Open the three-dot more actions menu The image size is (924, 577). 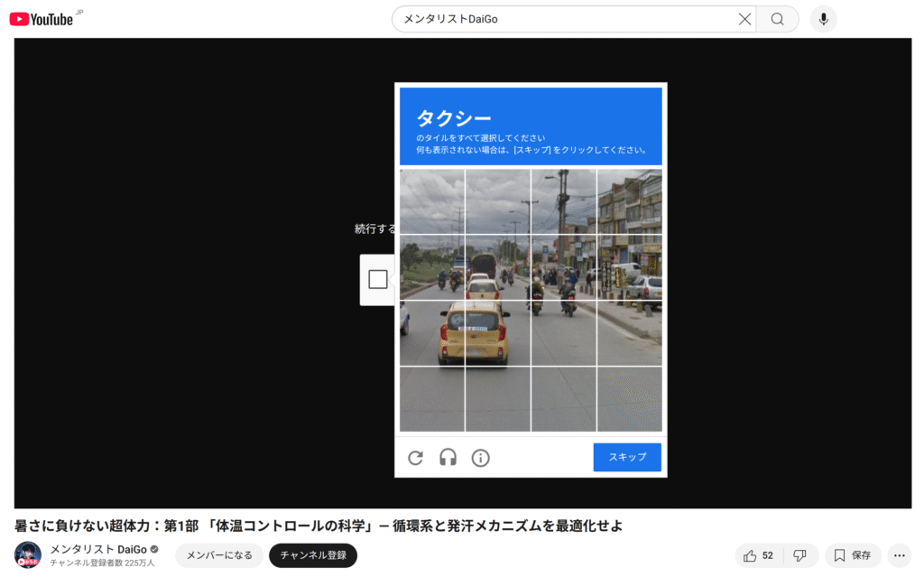(x=899, y=555)
